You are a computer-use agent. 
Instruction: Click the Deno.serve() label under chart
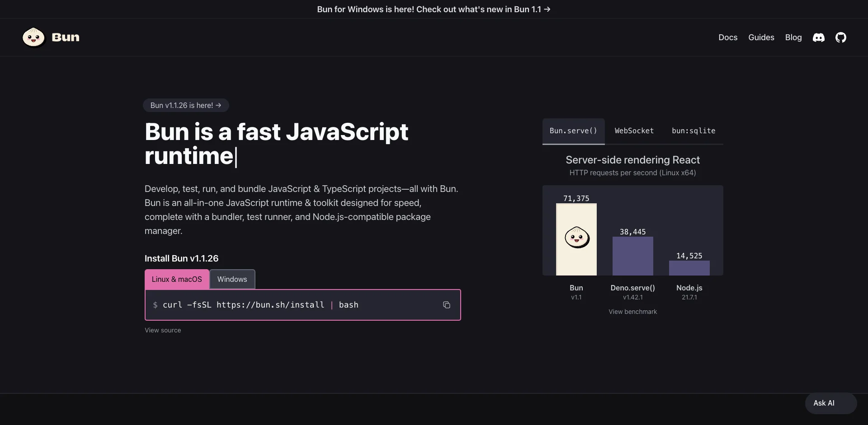tap(632, 288)
